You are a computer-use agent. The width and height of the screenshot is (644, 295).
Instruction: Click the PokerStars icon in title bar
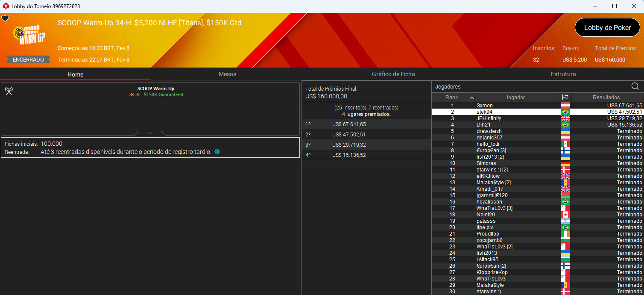click(x=5, y=6)
